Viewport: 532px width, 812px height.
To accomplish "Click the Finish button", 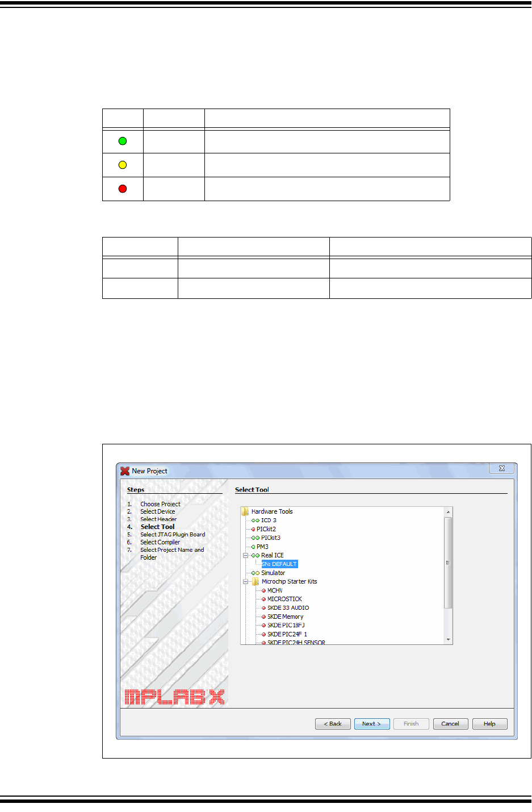I will pyautogui.click(x=411, y=724).
